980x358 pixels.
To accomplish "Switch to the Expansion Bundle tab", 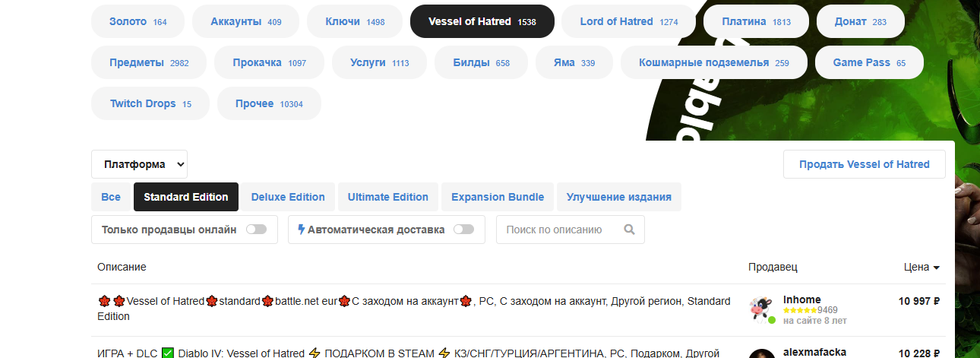I will (498, 197).
